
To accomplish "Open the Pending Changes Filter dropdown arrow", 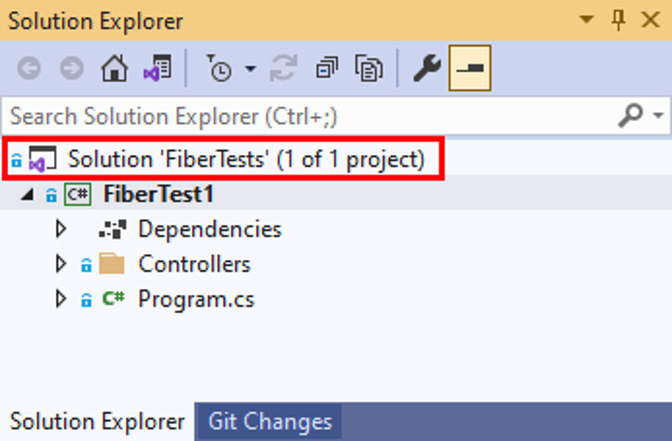I will pos(249,69).
